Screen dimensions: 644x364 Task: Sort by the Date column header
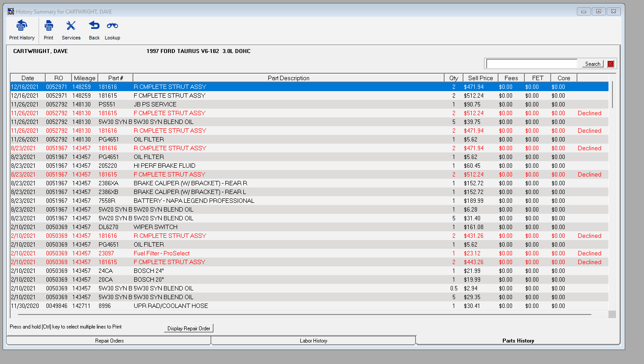[x=28, y=78]
